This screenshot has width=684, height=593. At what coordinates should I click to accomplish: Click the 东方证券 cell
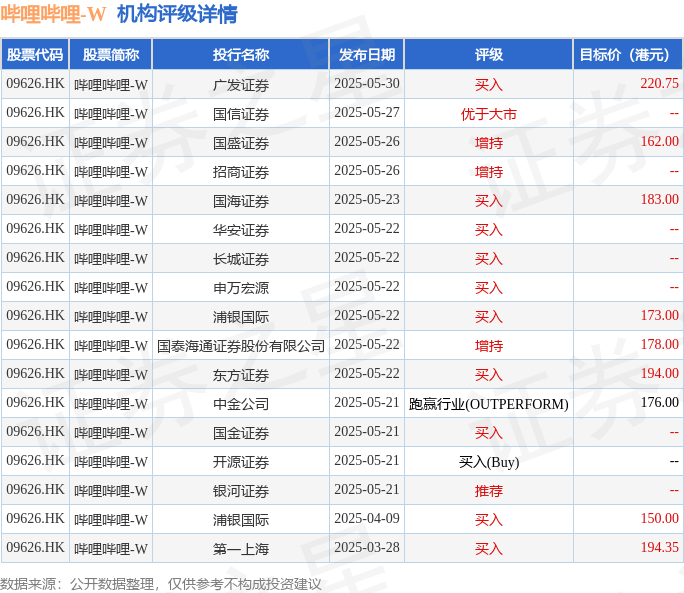(x=241, y=375)
